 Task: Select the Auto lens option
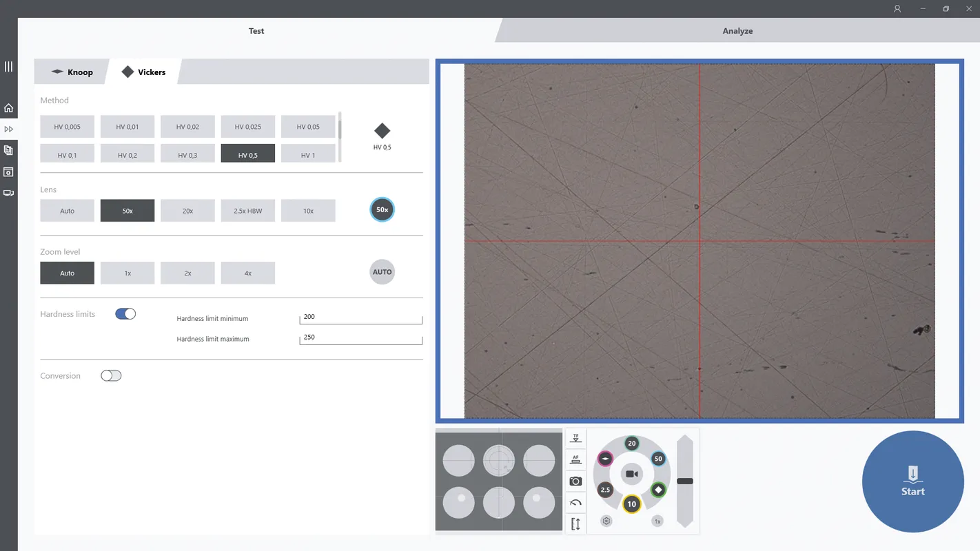click(67, 211)
